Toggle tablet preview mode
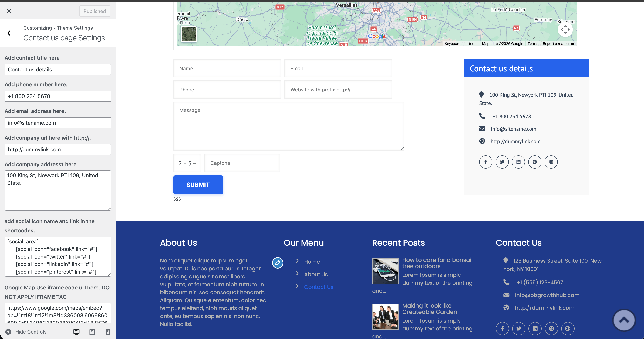 pos(92,332)
